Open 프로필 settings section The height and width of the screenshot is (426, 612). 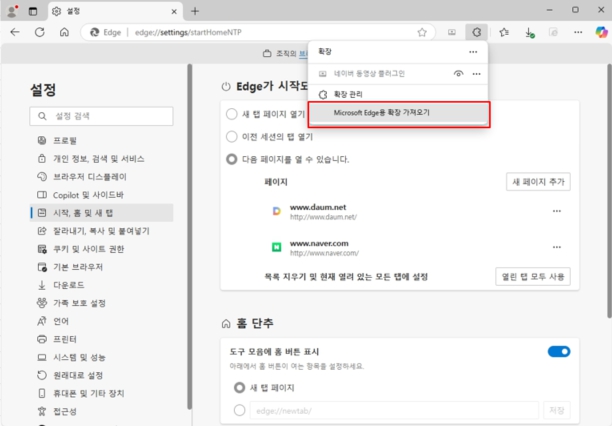pos(101,141)
